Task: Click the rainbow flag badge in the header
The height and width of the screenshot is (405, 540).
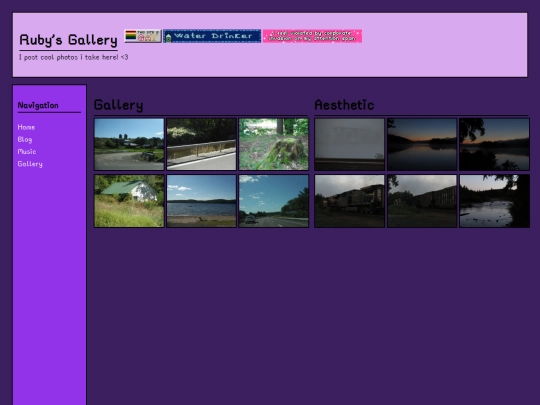Action: (143, 36)
